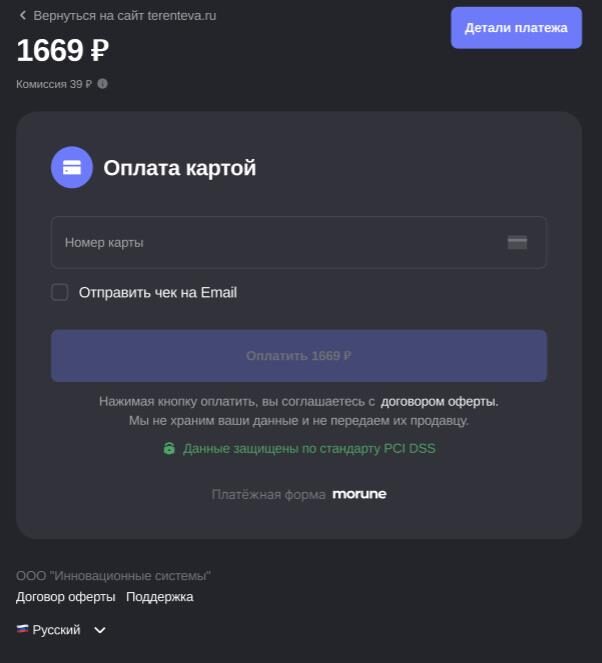
Task: Open inline "договором оферты" link
Action: pos(439,401)
